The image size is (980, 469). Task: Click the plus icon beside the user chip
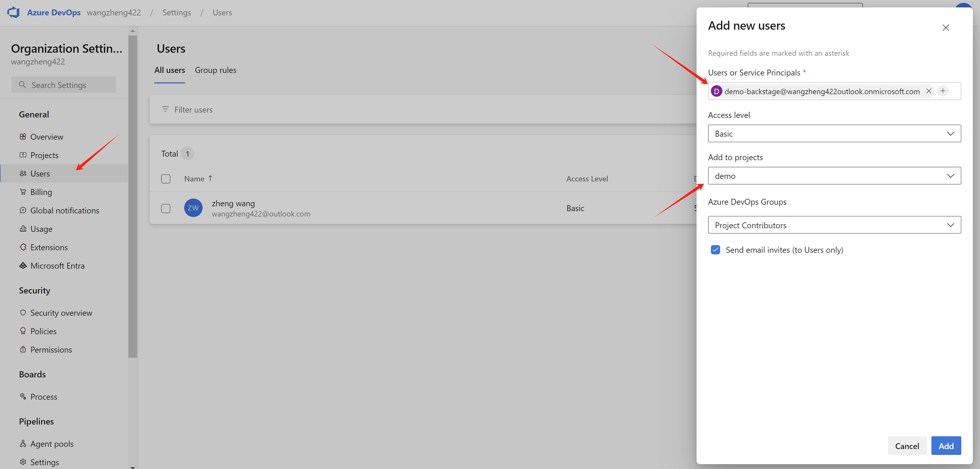(x=943, y=91)
